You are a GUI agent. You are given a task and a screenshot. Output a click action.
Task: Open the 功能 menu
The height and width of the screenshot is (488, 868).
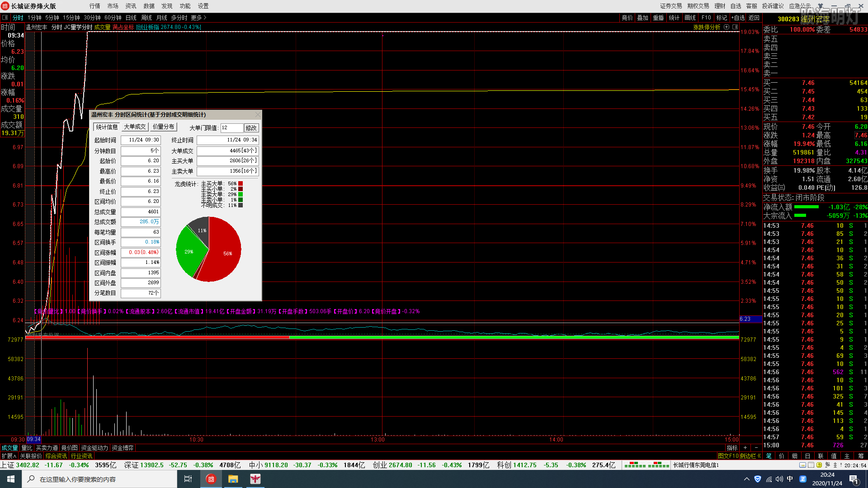tap(185, 6)
